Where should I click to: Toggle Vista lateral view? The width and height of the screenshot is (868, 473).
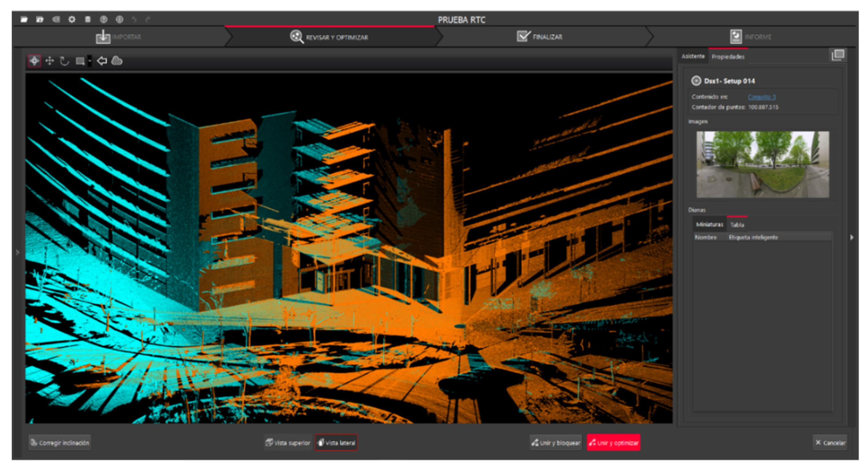pos(337,442)
